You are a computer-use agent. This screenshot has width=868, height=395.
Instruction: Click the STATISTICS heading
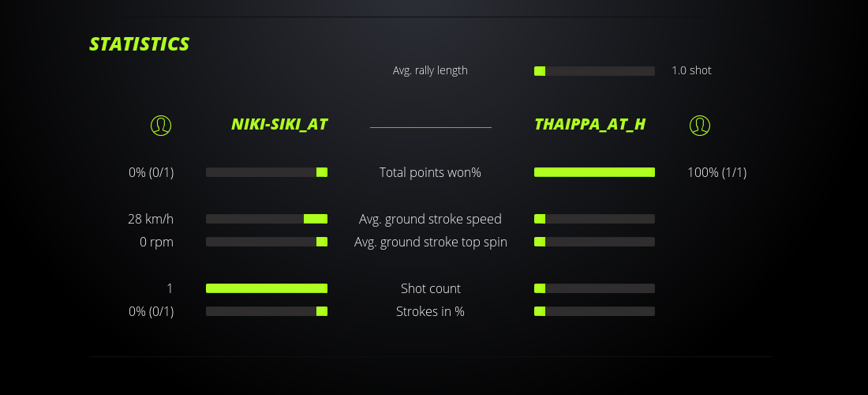pyautogui.click(x=139, y=44)
